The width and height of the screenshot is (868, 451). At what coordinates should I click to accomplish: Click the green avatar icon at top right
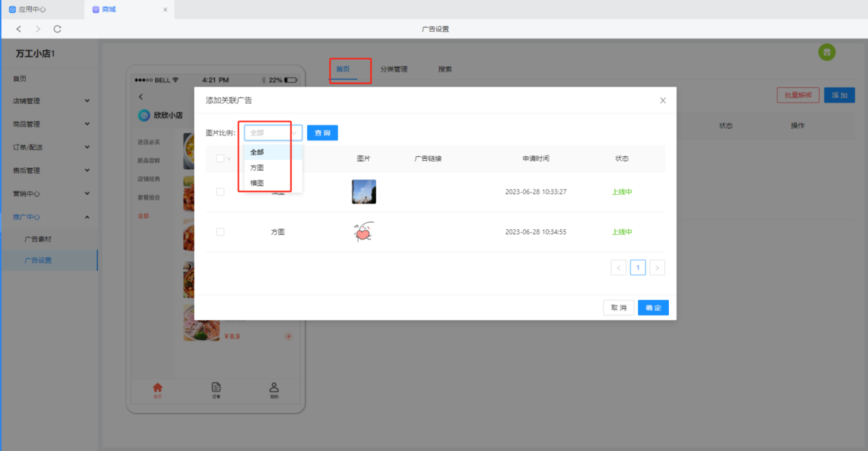(x=826, y=52)
